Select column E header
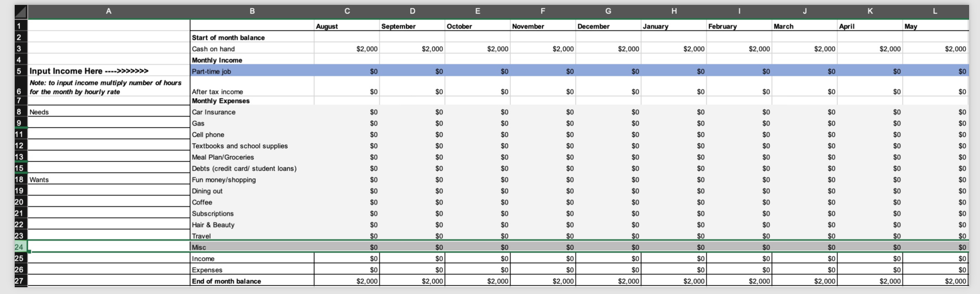The height and width of the screenshot is (294, 980). click(x=478, y=11)
